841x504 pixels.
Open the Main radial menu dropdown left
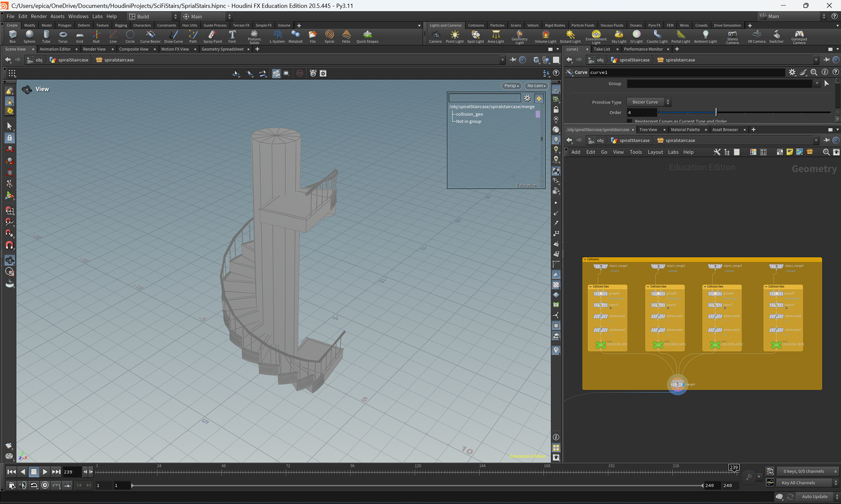(207, 16)
